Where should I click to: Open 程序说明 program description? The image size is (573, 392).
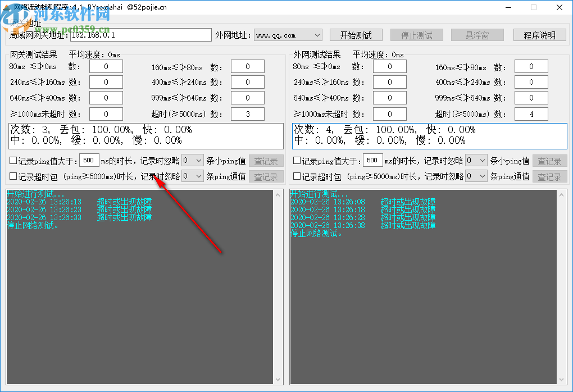click(x=539, y=35)
